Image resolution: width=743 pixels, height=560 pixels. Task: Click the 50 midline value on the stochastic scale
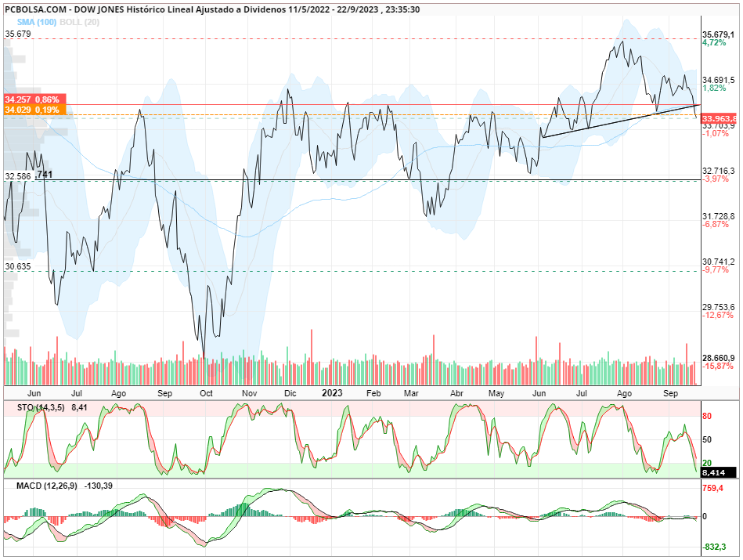tap(707, 439)
